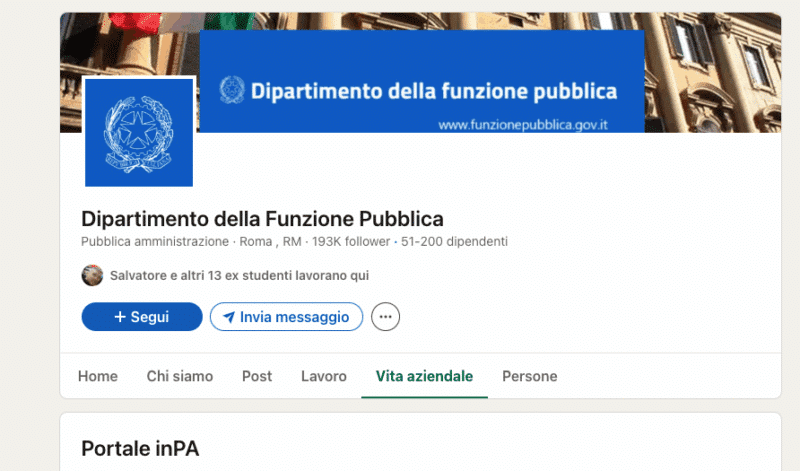Open the Post tab
Screen dimensions: 800x471
(257, 377)
